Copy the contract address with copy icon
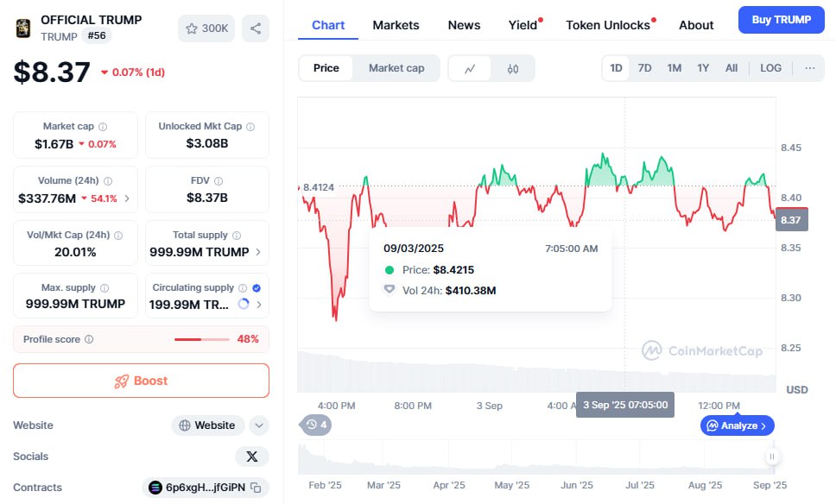 tap(256, 488)
